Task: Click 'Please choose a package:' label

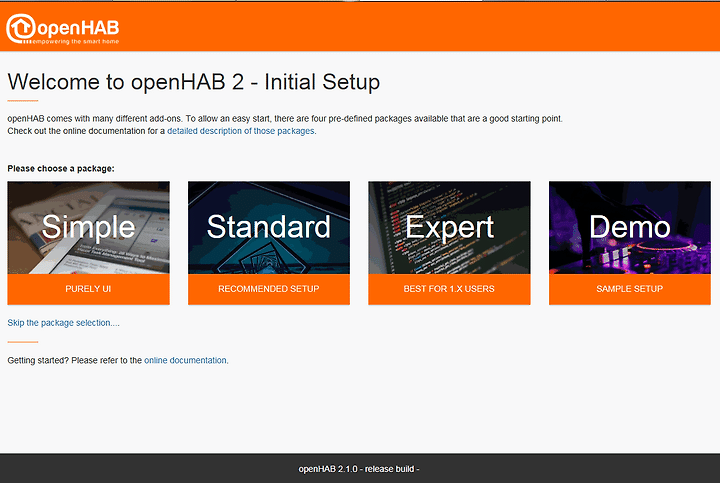Action: (61, 168)
